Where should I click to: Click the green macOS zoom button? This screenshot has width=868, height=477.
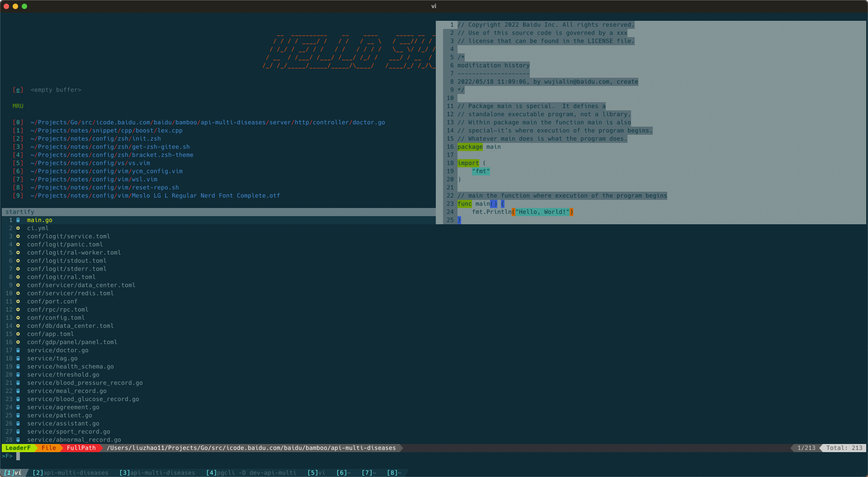click(24, 6)
